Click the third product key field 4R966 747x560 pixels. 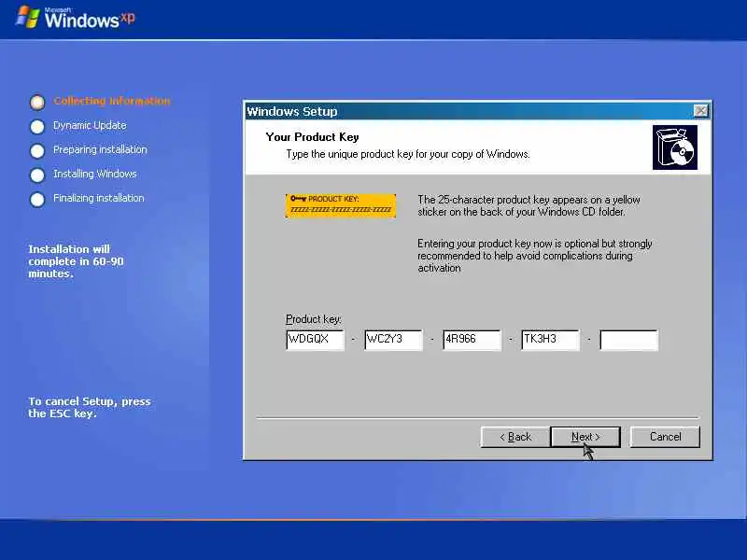(472, 340)
